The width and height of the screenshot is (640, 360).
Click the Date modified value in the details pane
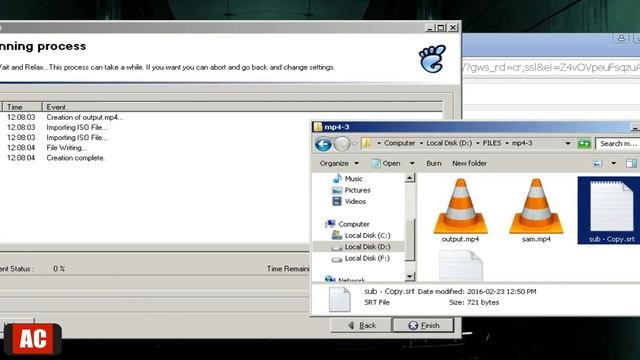point(502,291)
